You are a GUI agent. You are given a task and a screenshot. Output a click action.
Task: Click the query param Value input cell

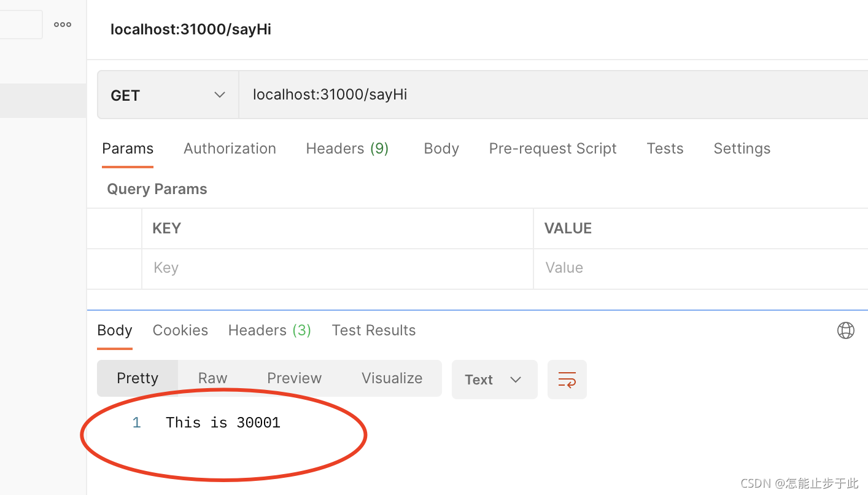[x=700, y=268]
